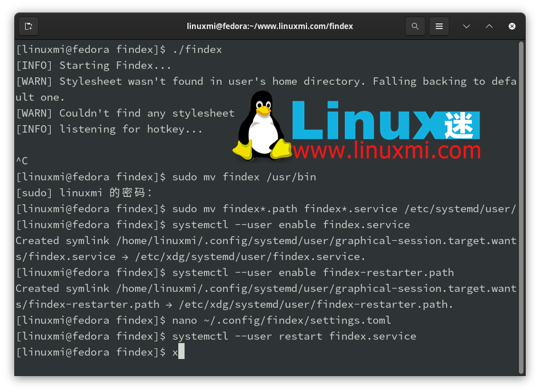
Task: Click "[WARN] Stylesheet wasn't found" line
Action: pyautogui.click(x=266, y=89)
